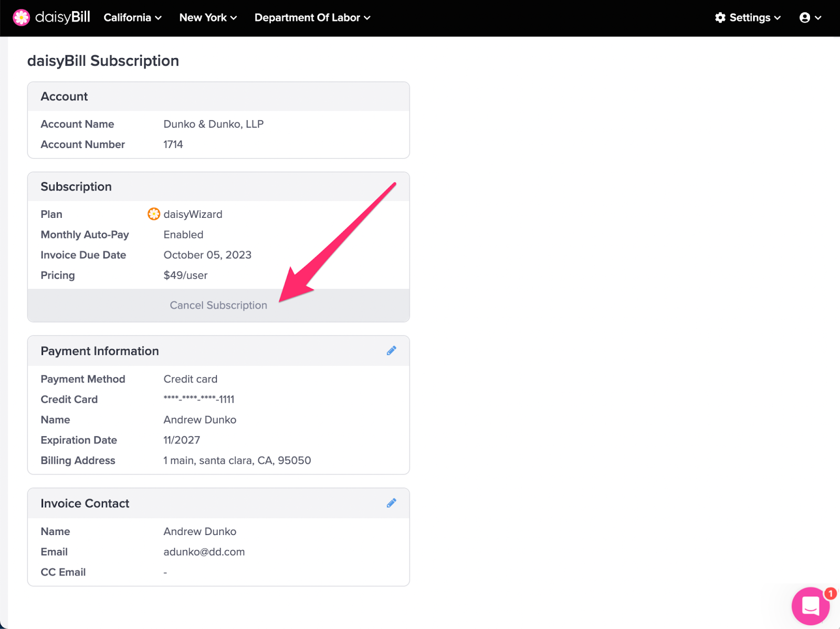The width and height of the screenshot is (840, 629).
Task: Click the orange daisyWizard plan icon
Action: [x=153, y=214]
